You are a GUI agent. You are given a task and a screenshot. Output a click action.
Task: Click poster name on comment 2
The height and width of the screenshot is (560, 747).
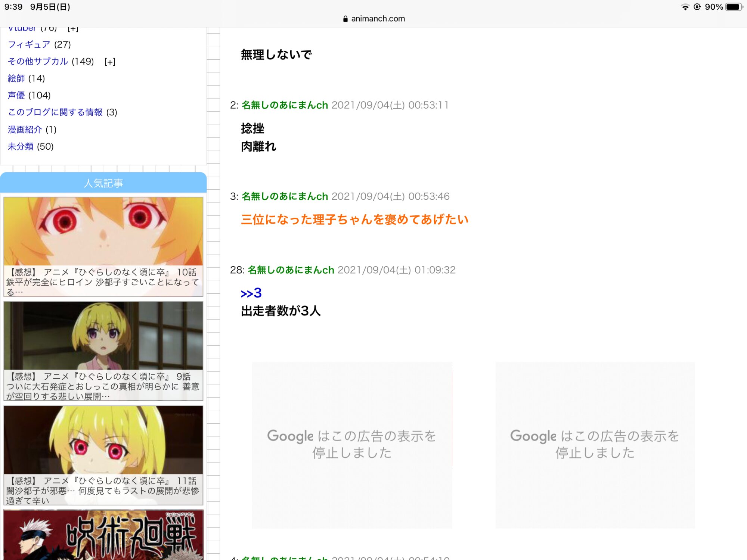coord(285,105)
